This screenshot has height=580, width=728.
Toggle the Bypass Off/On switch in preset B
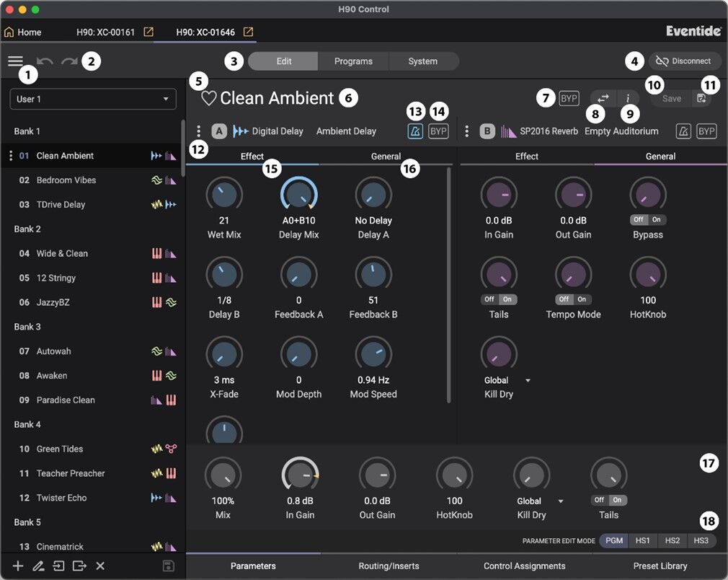(x=648, y=220)
